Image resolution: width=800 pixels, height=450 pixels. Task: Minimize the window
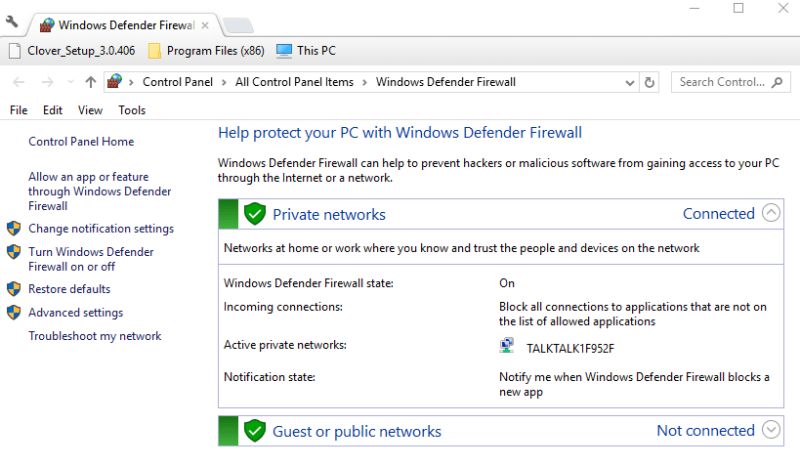point(694,8)
